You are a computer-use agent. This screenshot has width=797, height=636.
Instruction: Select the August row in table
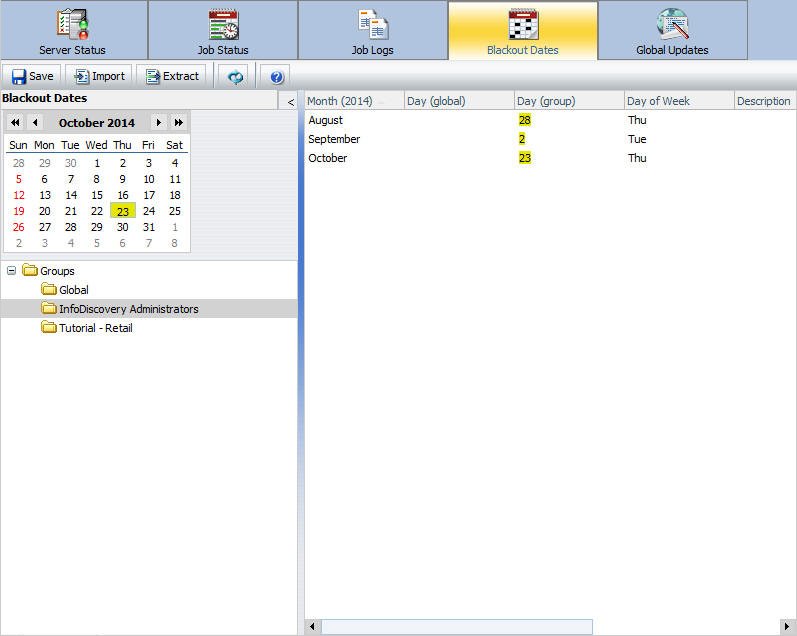click(x=550, y=120)
